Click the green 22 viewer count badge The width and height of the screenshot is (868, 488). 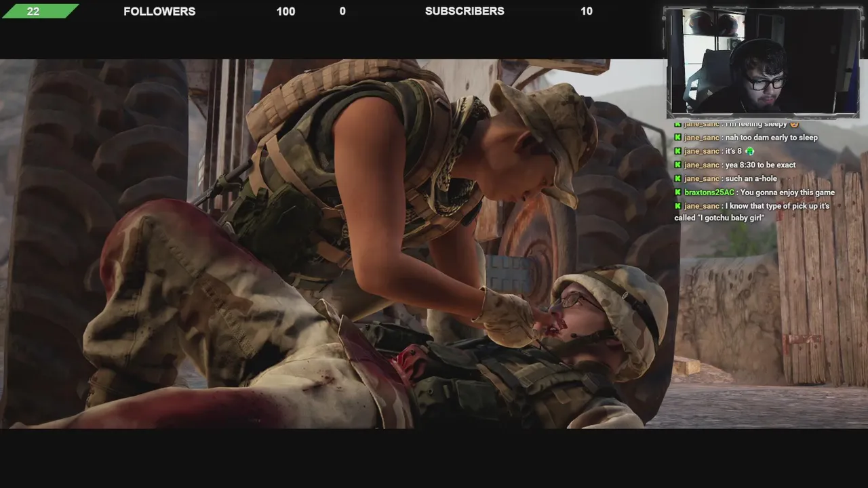tap(39, 11)
